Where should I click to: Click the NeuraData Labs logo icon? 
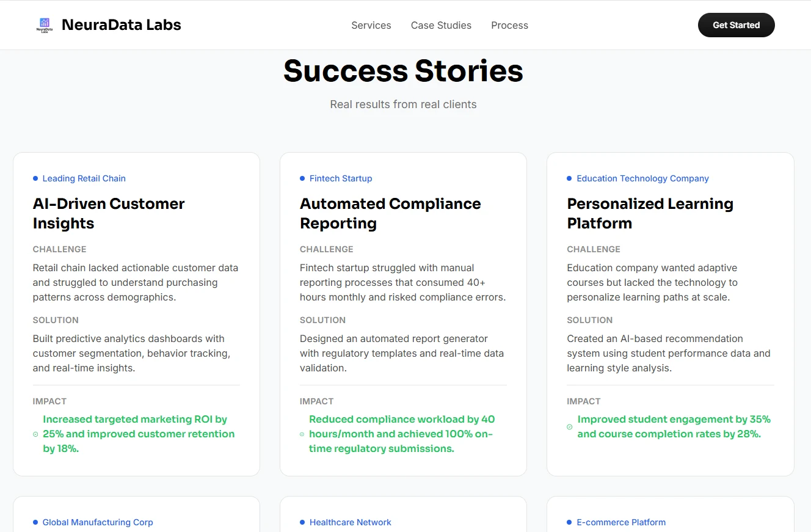point(44,25)
